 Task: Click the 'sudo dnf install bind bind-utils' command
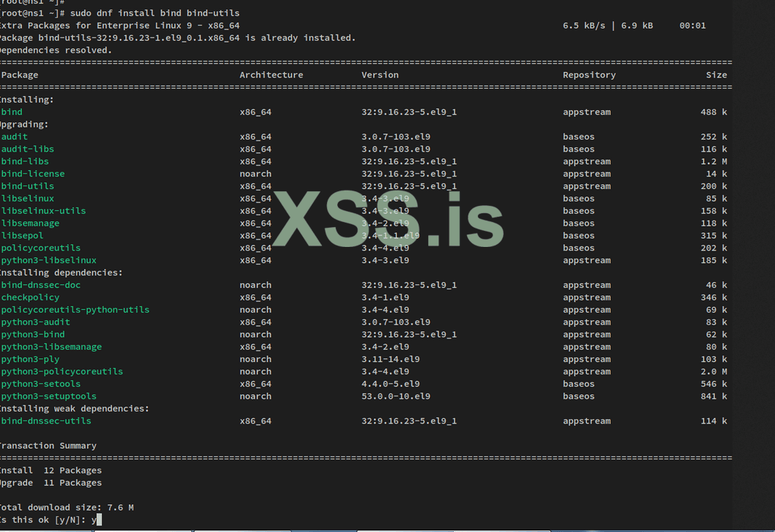[155, 13]
